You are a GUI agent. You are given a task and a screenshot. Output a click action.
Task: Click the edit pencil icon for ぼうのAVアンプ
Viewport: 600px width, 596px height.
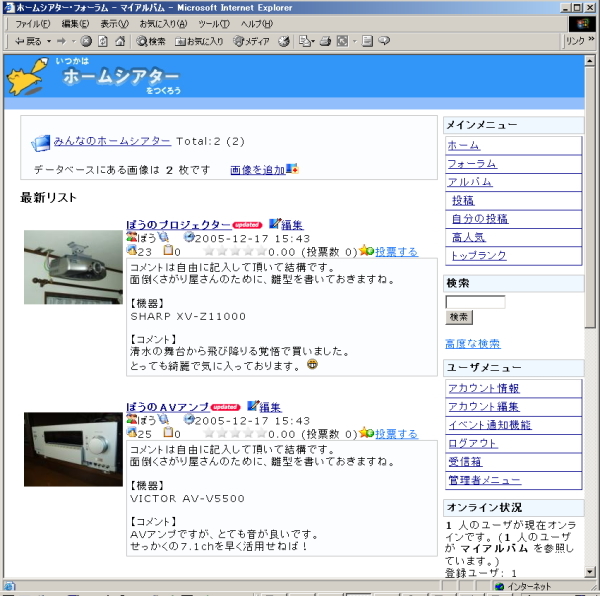(253, 406)
